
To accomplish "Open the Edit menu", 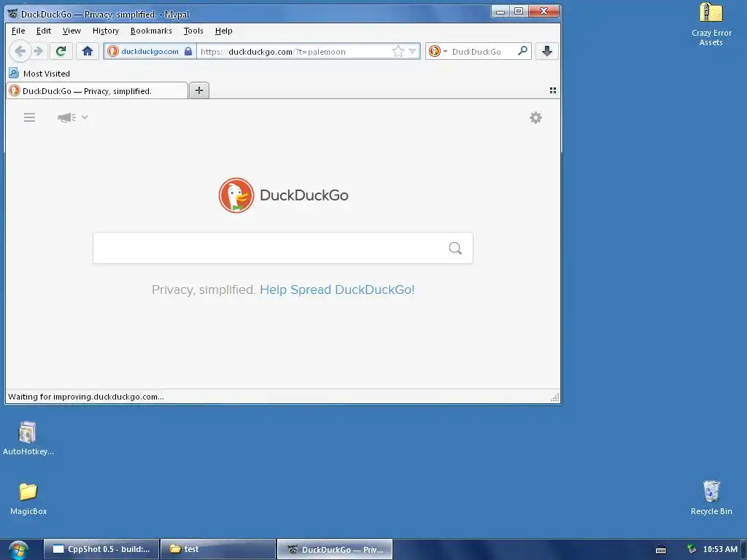I will point(43,31).
